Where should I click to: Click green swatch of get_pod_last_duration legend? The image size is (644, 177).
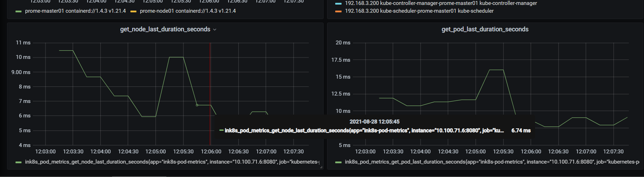338,162
